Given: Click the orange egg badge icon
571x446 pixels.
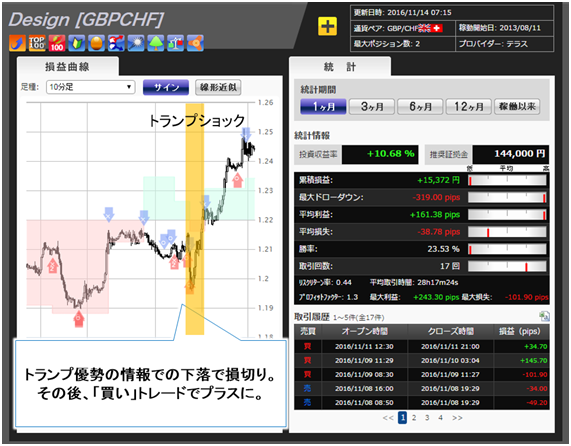Looking at the screenshot, I should pyautogui.click(x=97, y=43).
